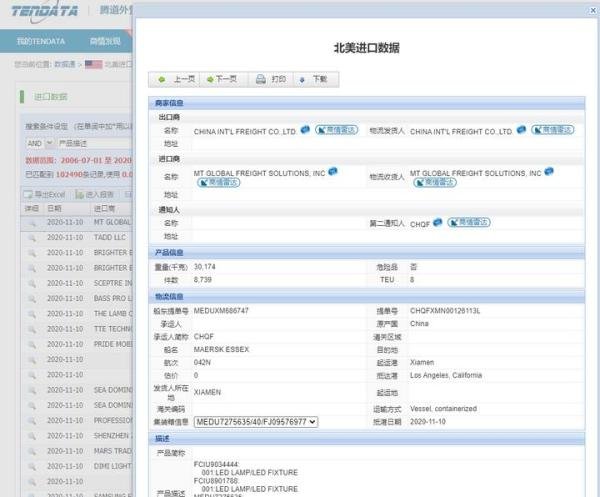Click the TADD LLC importer row text
Image resolution: width=600 pixels, height=497 pixels.
coord(109,238)
